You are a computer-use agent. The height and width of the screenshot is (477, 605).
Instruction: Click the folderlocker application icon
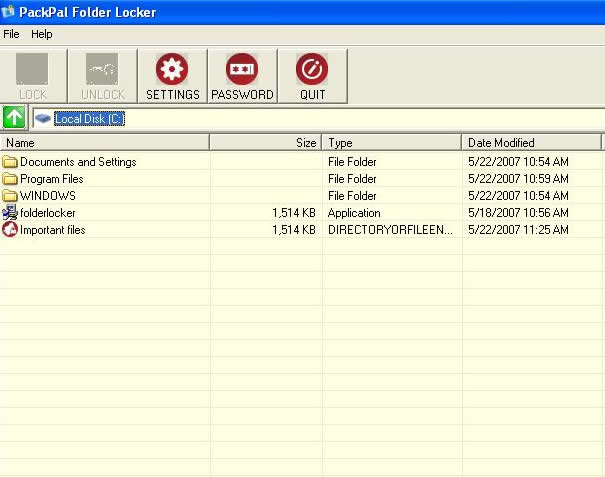(10, 212)
